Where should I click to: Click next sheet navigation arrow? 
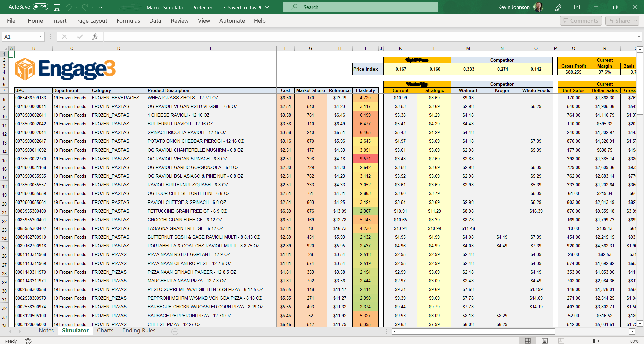point(20,331)
